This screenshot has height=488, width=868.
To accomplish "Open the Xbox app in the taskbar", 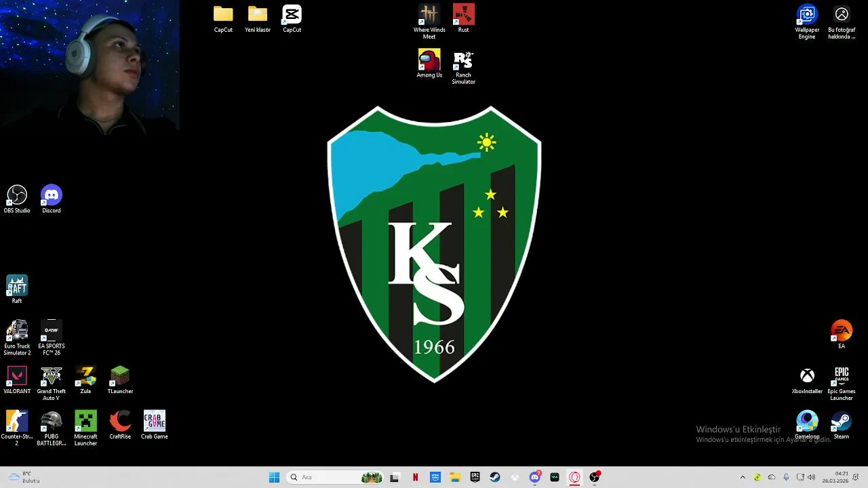I will (x=515, y=477).
